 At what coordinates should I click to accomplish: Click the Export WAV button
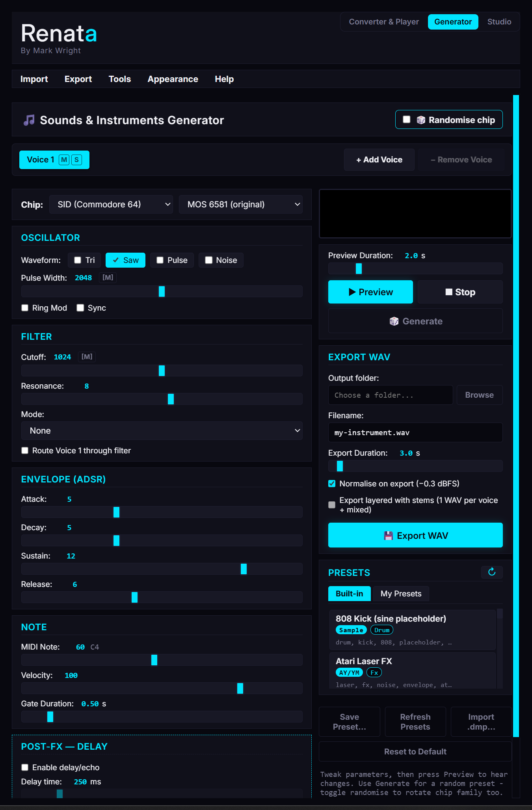(415, 535)
